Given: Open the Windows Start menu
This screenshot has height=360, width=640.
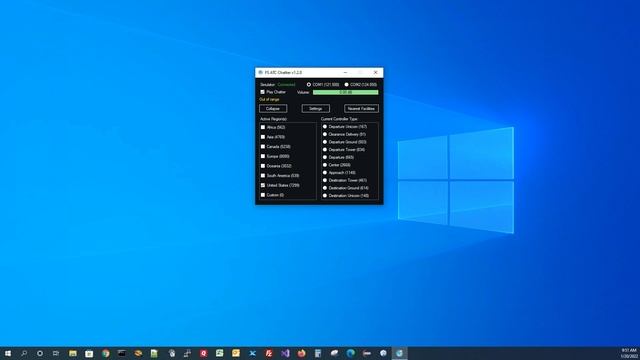Looking at the screenshot, I should [8, 353].
